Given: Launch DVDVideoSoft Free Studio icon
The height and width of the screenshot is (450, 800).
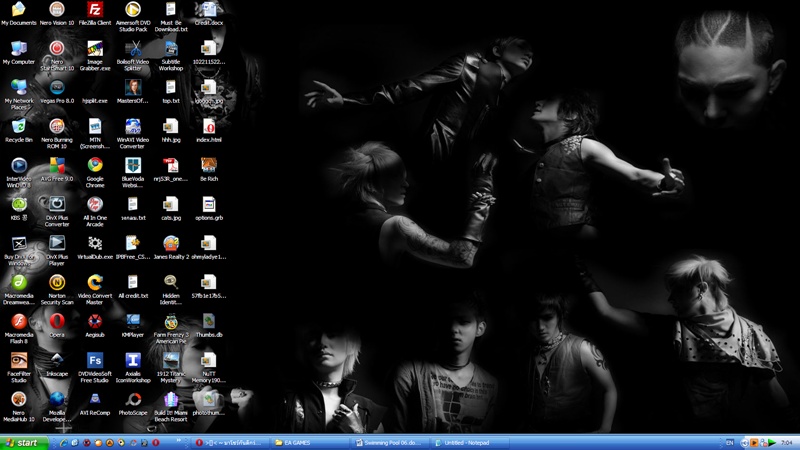Looking at the screenshot, I should pos(95,368).
